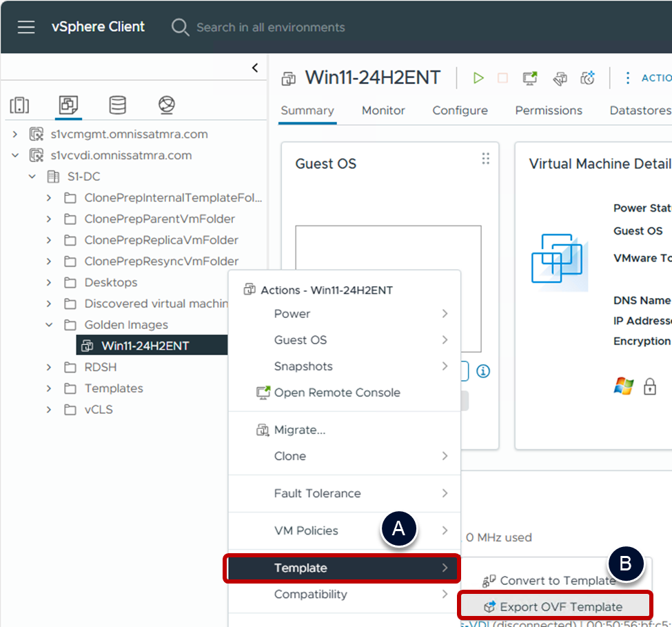Open the Storage inventory view icon

[117, 105]
